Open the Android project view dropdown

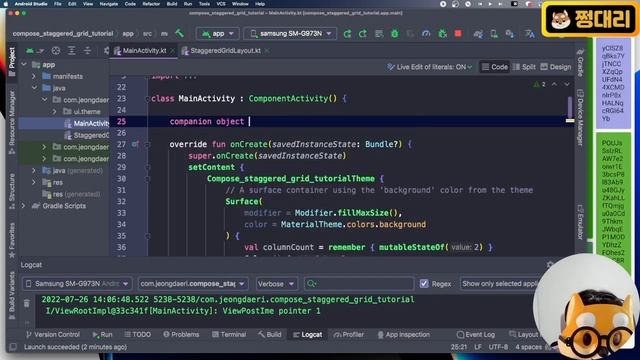(35, 51)
